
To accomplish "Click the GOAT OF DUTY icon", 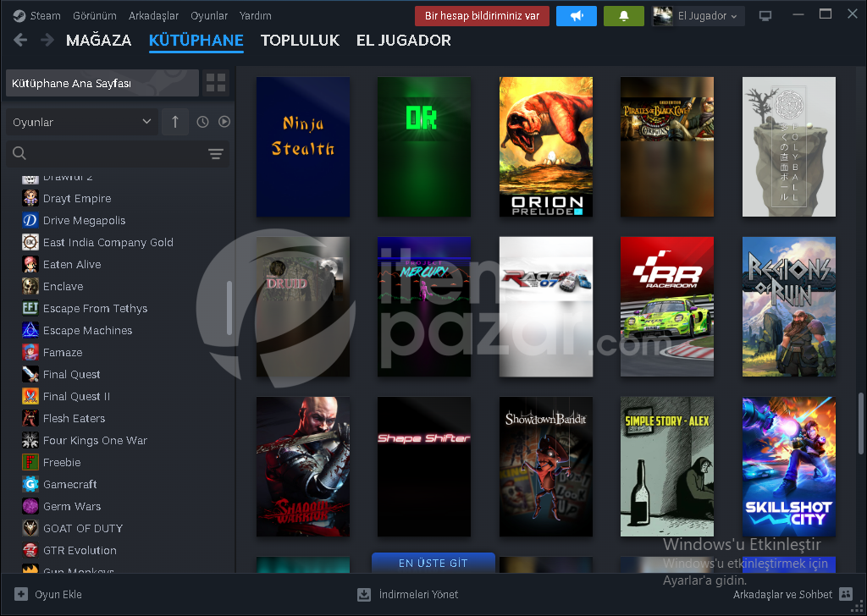I will [x=30, y=528].
